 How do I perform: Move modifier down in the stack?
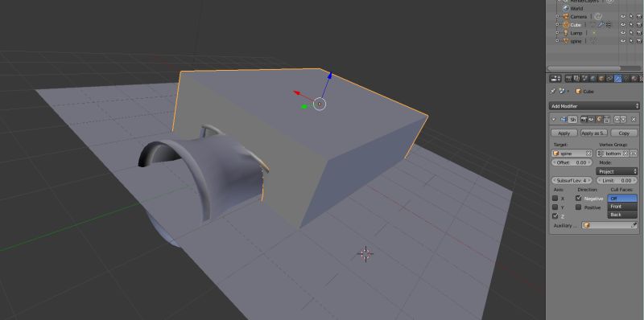[623, 119]
